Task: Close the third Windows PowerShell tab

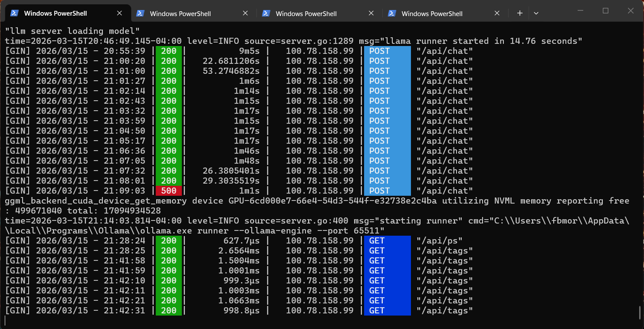Action: [x=371, y=13]
